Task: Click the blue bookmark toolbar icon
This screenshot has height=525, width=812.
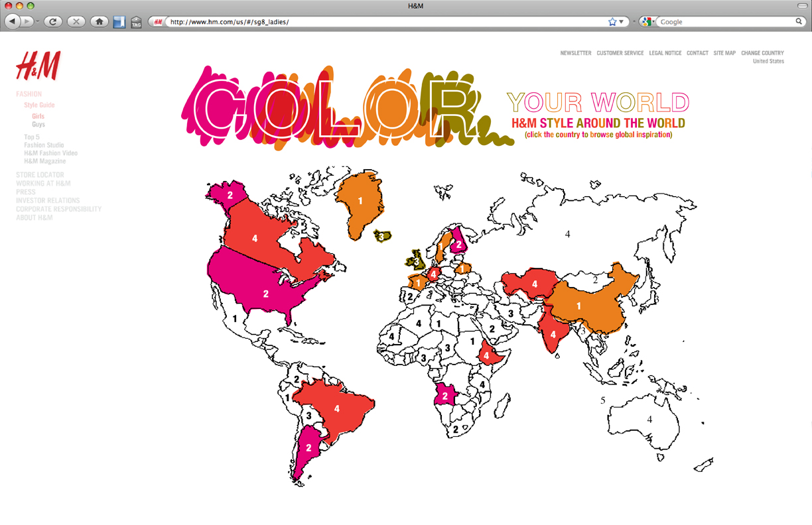Action: click(x=119, y=22)
